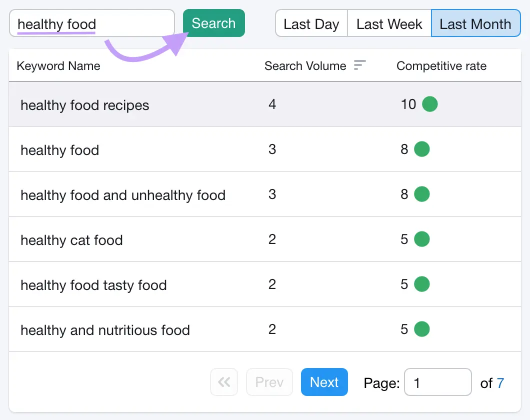Go to the next page using Next

click(x=324, y=382)
